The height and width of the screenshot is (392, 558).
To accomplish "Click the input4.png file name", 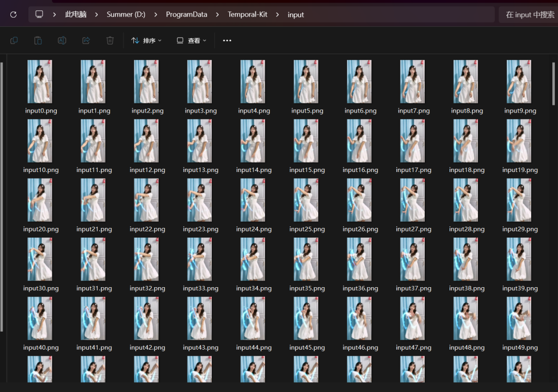I will pyautogui.click(x=254, y=111).
